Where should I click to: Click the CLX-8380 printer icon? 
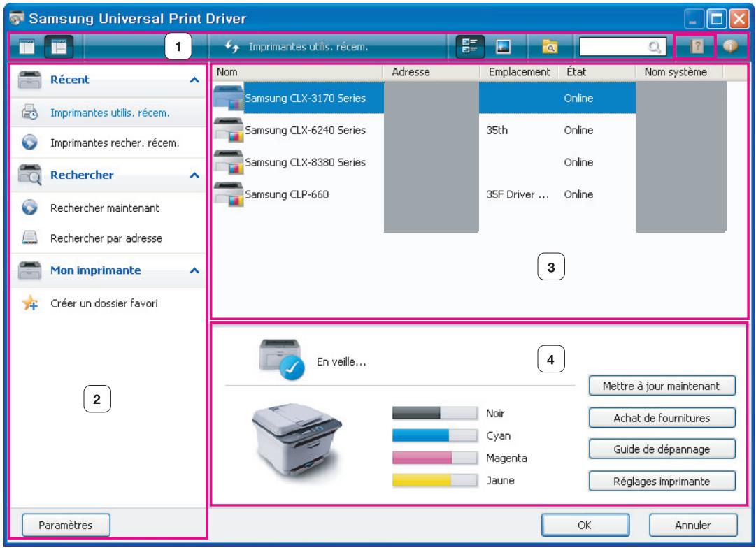coord(229,163)
